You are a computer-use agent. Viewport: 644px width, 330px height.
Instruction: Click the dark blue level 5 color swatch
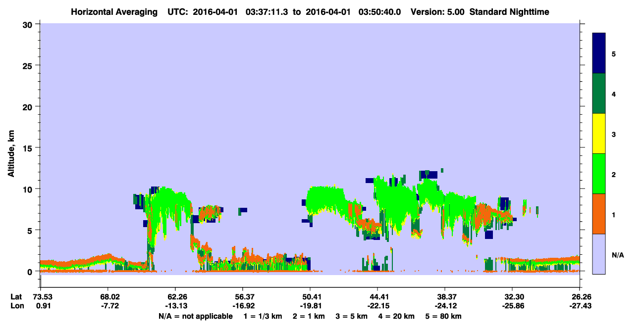tap(599, 53)
